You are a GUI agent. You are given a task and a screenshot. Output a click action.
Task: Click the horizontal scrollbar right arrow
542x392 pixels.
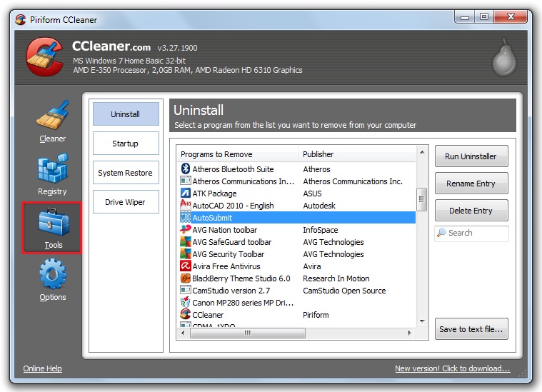click(x=410, y=333)
